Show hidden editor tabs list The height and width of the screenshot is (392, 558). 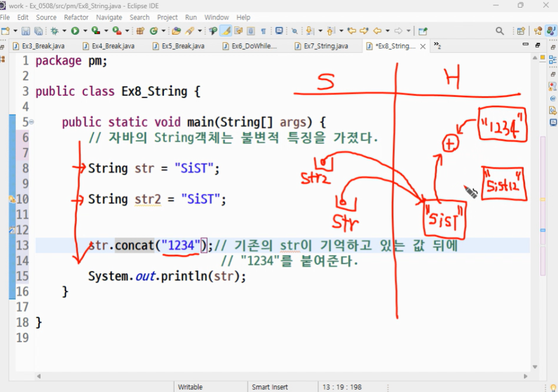point(437,45)
